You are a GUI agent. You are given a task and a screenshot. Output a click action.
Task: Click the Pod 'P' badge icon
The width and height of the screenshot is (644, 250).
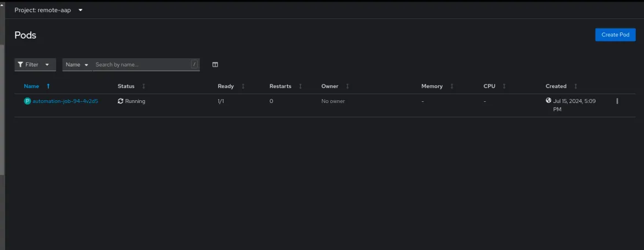(x=28, y=101)
